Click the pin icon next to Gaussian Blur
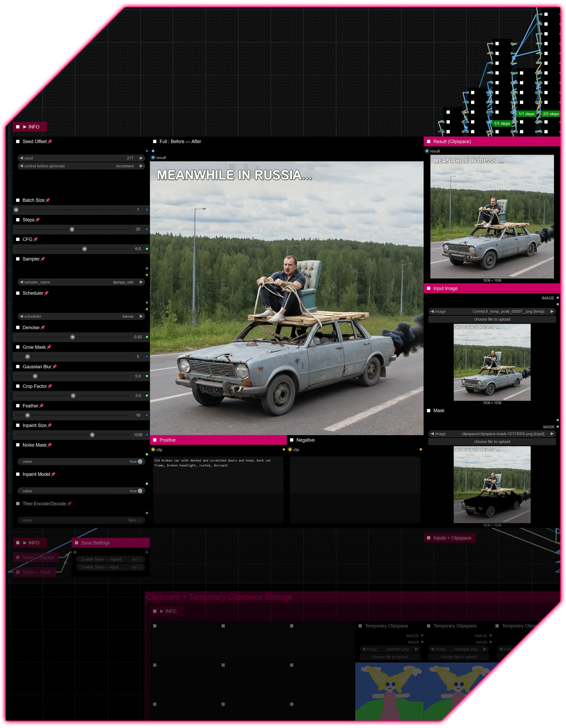 click(x=55, y=367)
